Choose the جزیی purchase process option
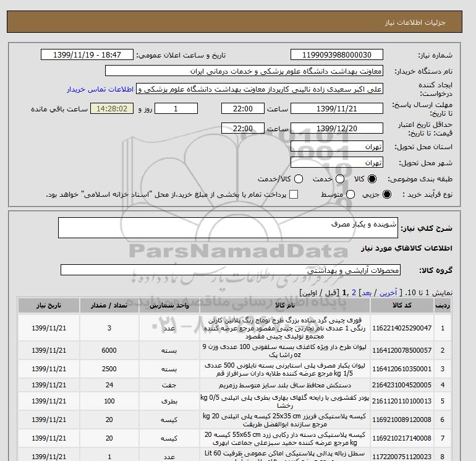The width and height of the screenshot is (476, 461). pyautogui.click(x=387, y=194)
